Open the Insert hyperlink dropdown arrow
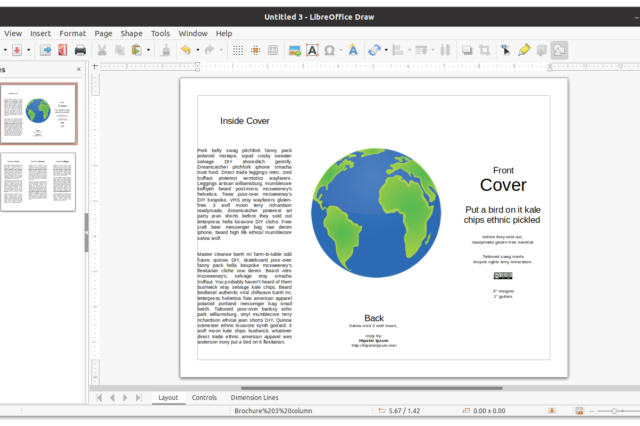Viewport: 640px width, 426px height. click(386, 49)
